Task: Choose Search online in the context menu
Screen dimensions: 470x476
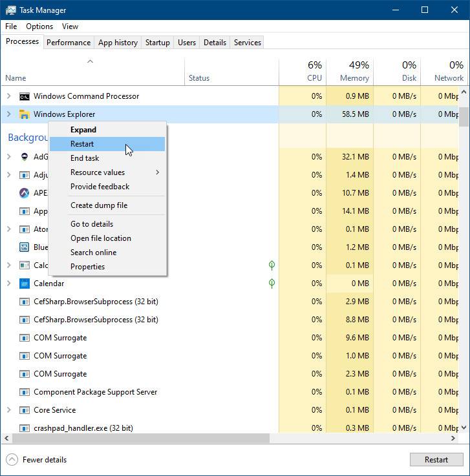Action: [107, 253]
